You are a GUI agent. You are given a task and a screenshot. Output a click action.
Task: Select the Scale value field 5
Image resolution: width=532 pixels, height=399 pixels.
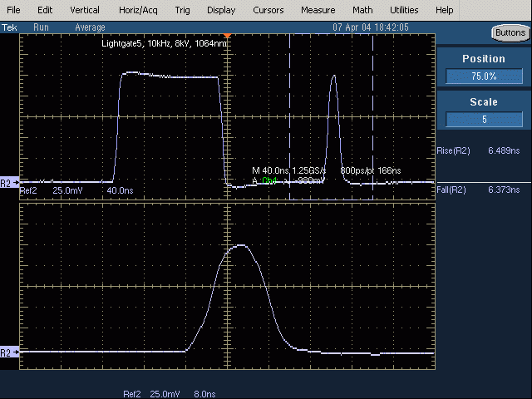coord(484,119)
